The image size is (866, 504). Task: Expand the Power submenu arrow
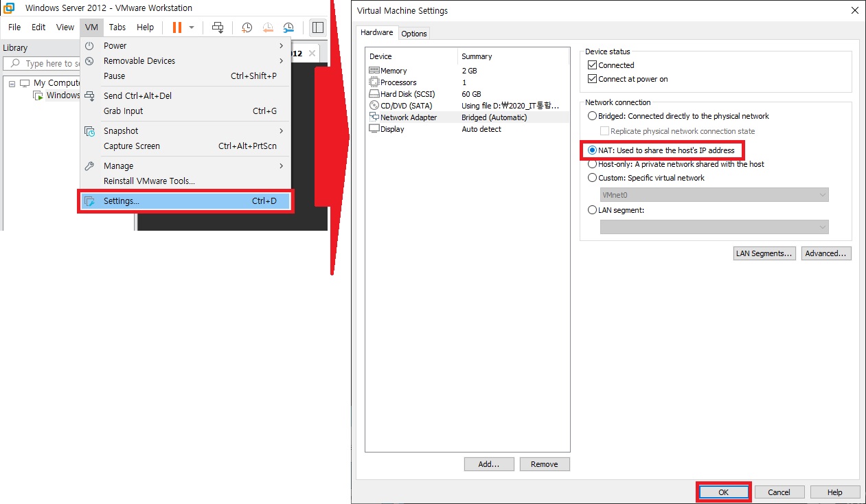pos(282,46)
